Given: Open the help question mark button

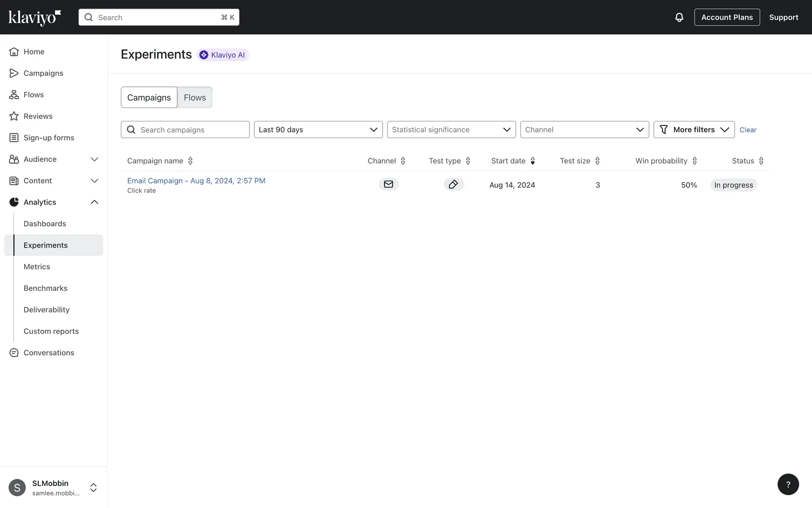Looking at the screenshot, I should point(788,484).
